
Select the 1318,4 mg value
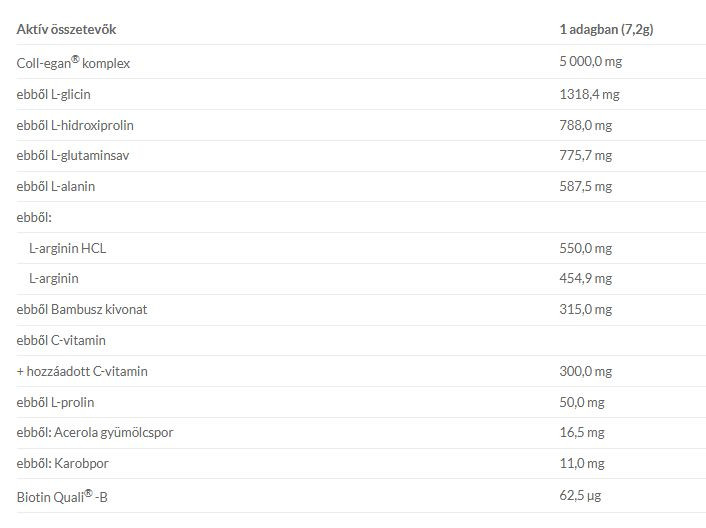[x=589, y=95]
